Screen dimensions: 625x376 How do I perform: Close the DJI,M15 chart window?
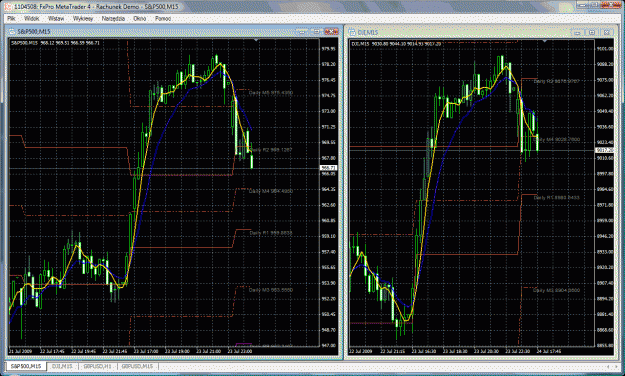pos(607,32)
